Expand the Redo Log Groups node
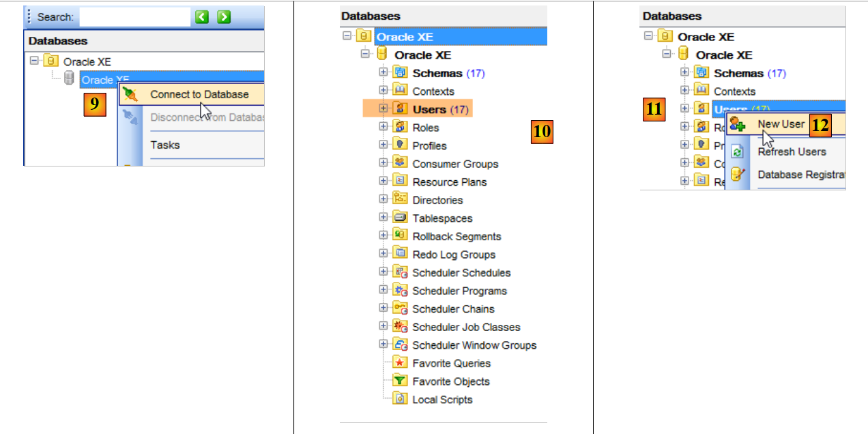Viewport: 868px width, 434px height. [x=383, y=255]
